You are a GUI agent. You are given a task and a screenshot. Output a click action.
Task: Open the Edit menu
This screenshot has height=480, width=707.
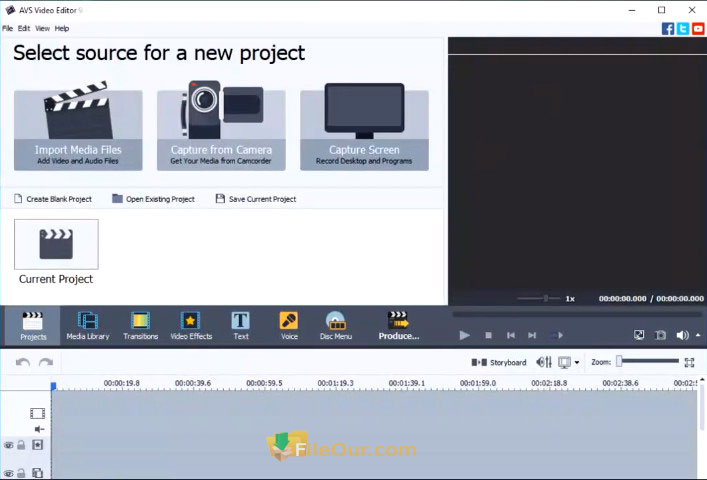click(x=24, y=28)
